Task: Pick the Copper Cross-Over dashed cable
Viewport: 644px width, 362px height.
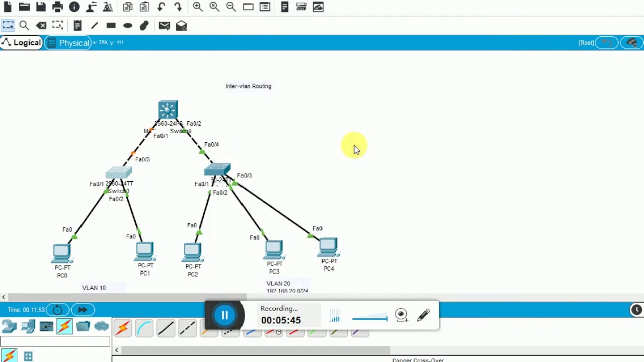Action: 187,329
